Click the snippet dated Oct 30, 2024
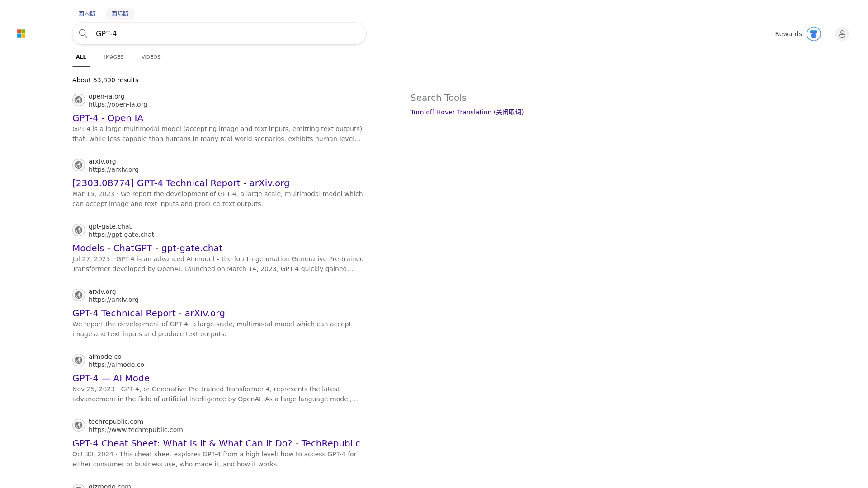 click(x=214, y=459)
